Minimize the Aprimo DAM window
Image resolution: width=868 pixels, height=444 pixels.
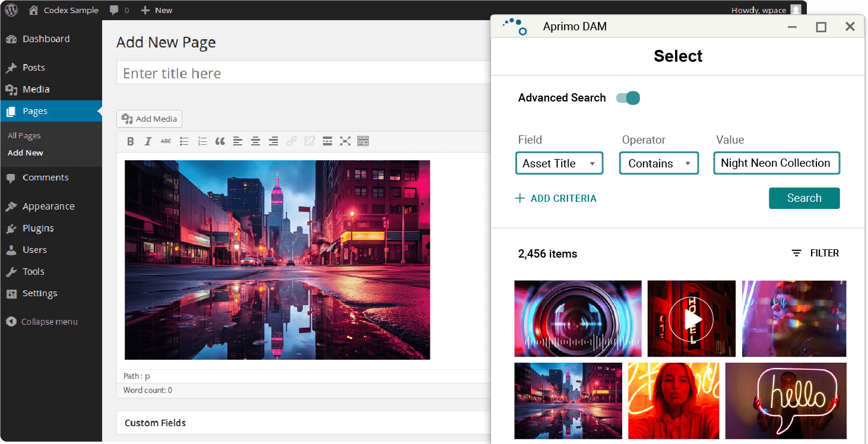click(x=792, y=27)
